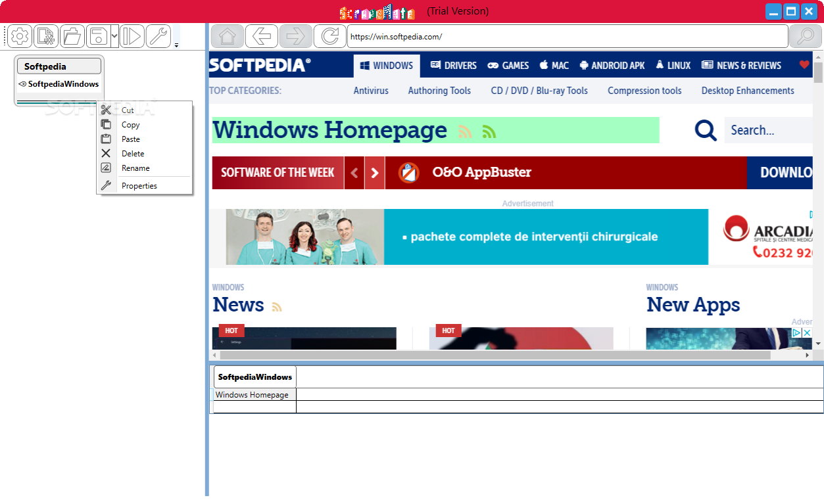
Task: Click the browser vertical scrollbar thumb
Action: (x=818, y=72)
